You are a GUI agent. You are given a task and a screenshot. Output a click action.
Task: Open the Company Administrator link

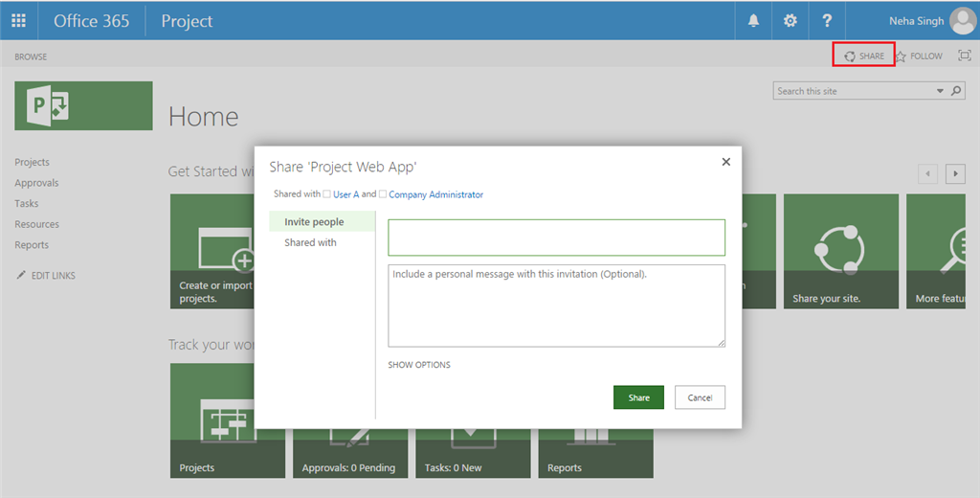pyautogui.click(x=436, y=194)
